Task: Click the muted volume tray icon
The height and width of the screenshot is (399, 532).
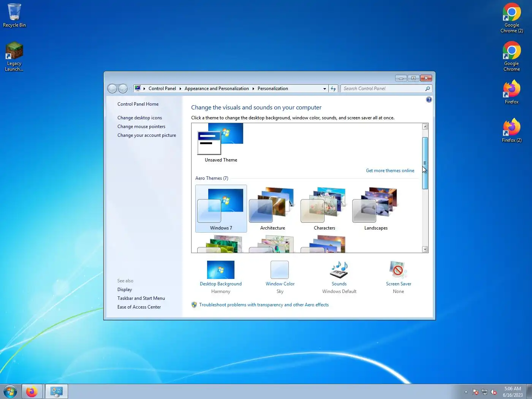Action: [x=493, y=392]
